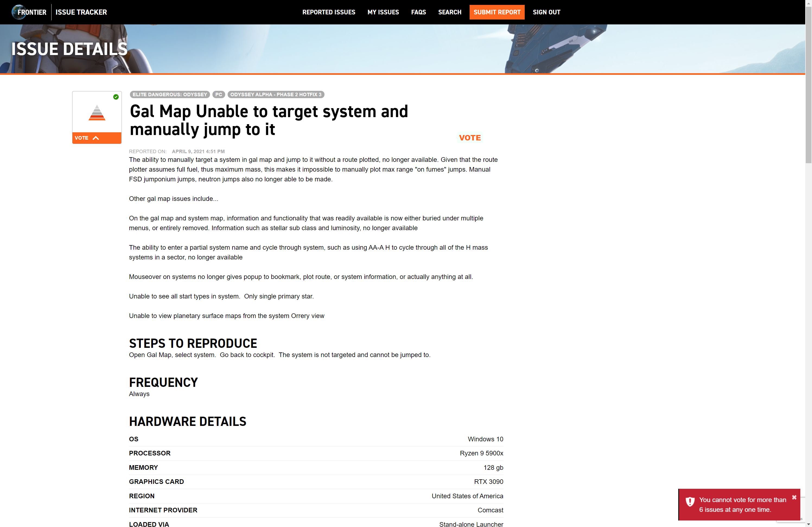Select the PC platform tag
Image resolution: width=812 pixels, height=527 pixels.
[x=219, y=94]
